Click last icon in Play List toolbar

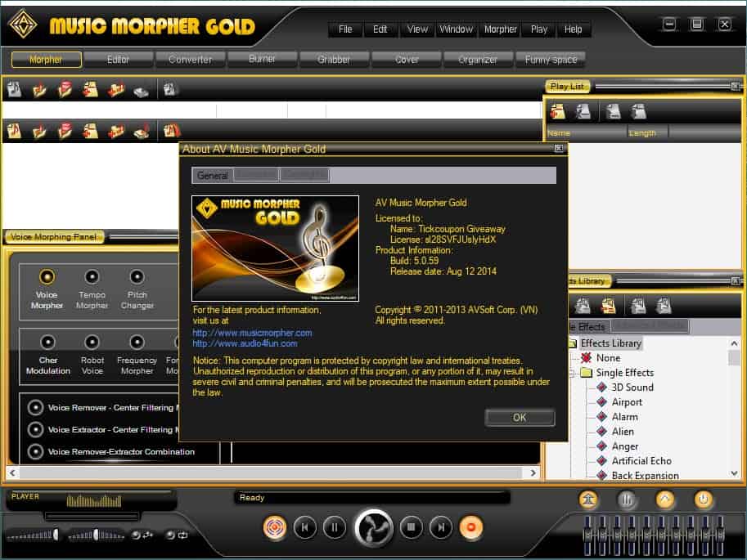click(638, 111)
